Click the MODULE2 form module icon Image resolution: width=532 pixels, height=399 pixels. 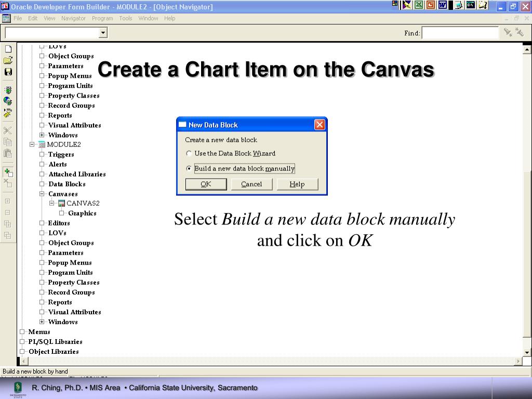coord(42,144)
